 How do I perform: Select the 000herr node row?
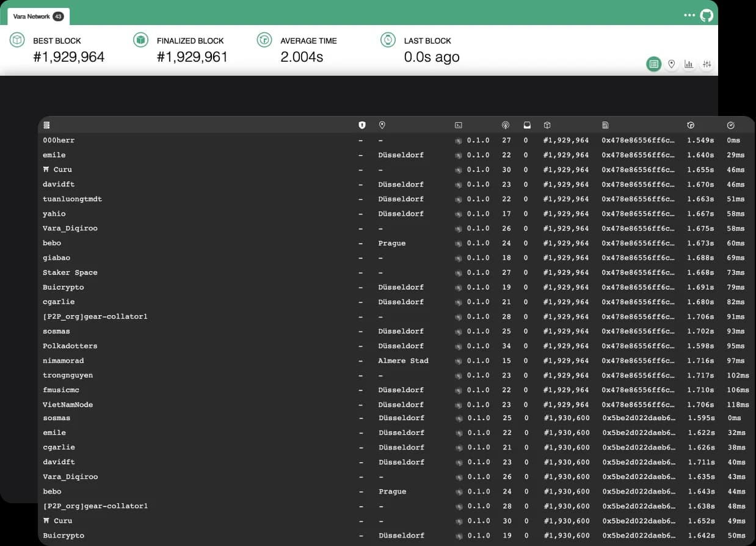59,140
